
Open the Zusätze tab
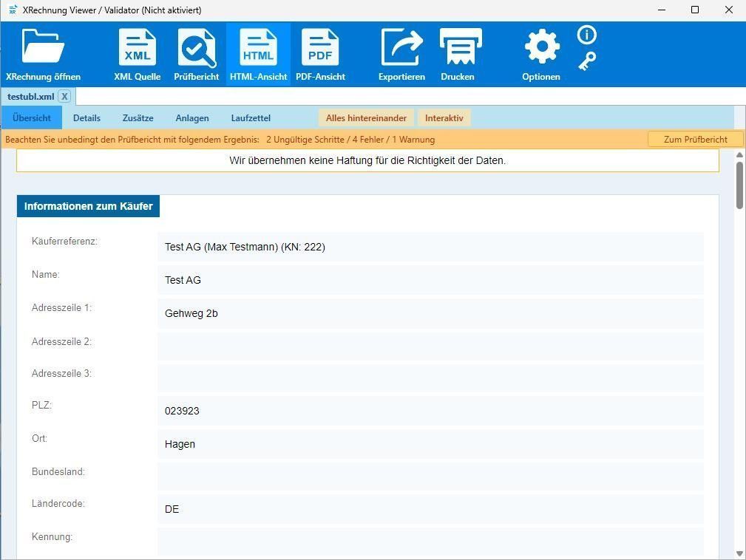click(x=138, y=118)
